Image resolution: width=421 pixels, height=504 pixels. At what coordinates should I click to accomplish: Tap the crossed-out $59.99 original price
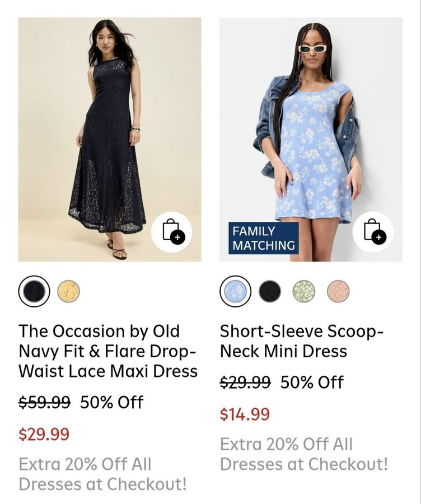44,403
